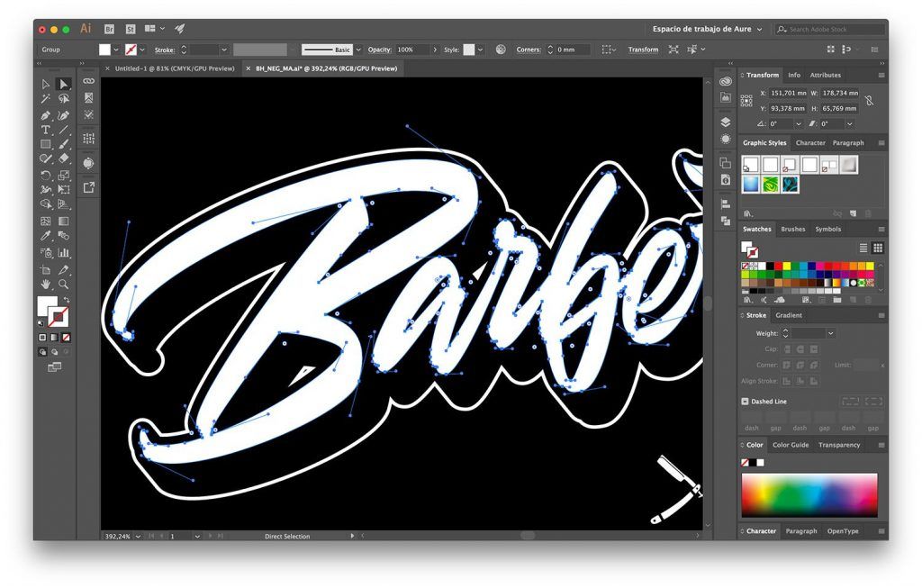Open the Gradient panel tab

pos(789,316)
